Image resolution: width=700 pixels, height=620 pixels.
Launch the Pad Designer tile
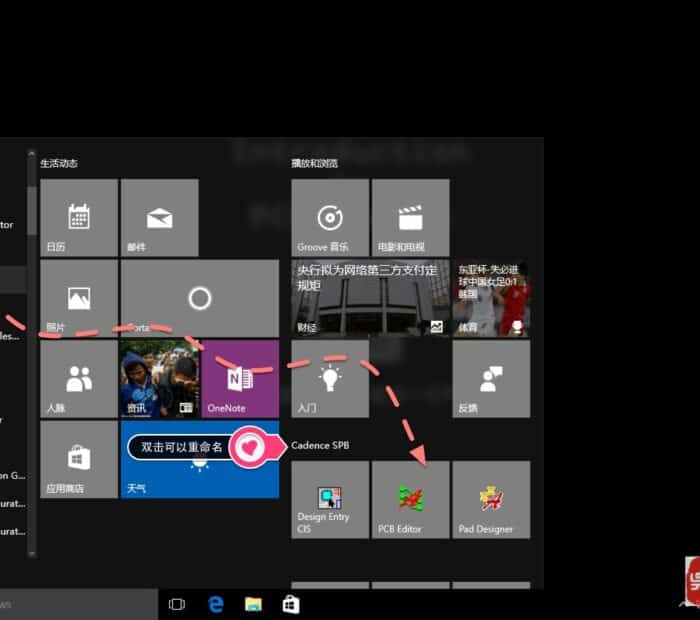tap(492, 500)
